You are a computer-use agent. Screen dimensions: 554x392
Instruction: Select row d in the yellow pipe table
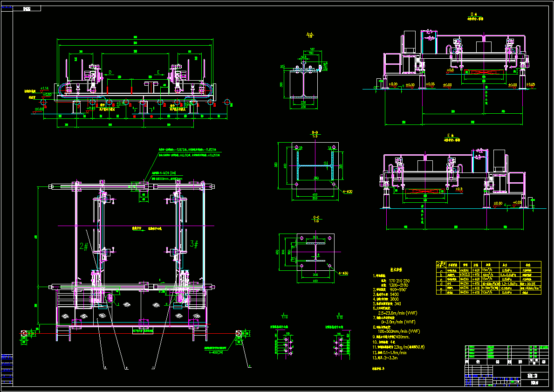click(489, 283)
